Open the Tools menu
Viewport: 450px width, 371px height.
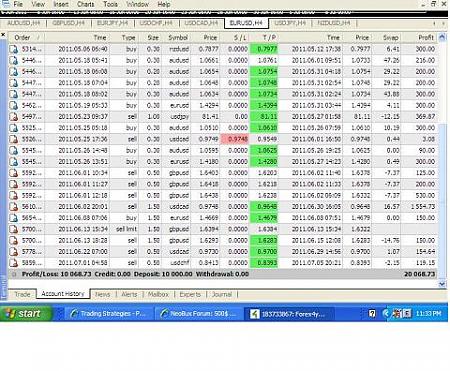pyautogui.click(x=110, y=4)
